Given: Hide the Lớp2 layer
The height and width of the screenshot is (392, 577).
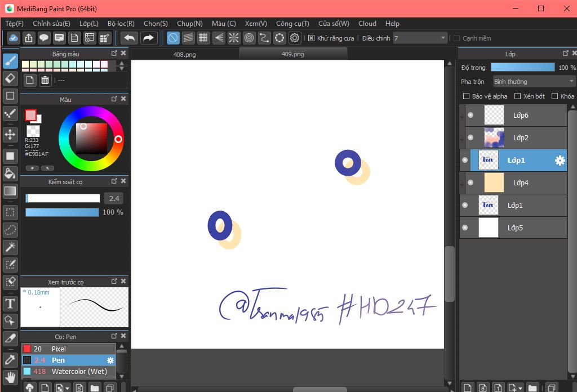Looking at the screenshot, I should click(x=471, y=137).
